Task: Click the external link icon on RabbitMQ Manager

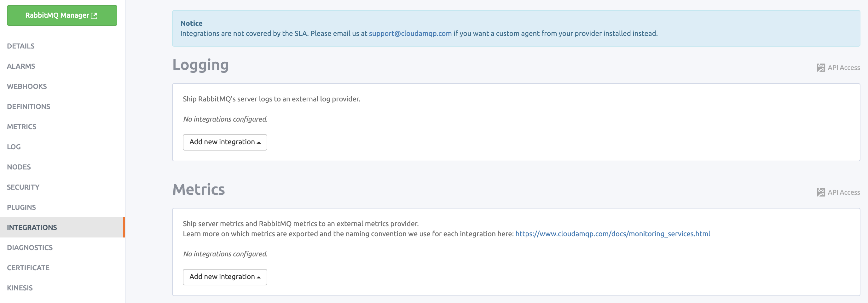Action: point(94,15)
